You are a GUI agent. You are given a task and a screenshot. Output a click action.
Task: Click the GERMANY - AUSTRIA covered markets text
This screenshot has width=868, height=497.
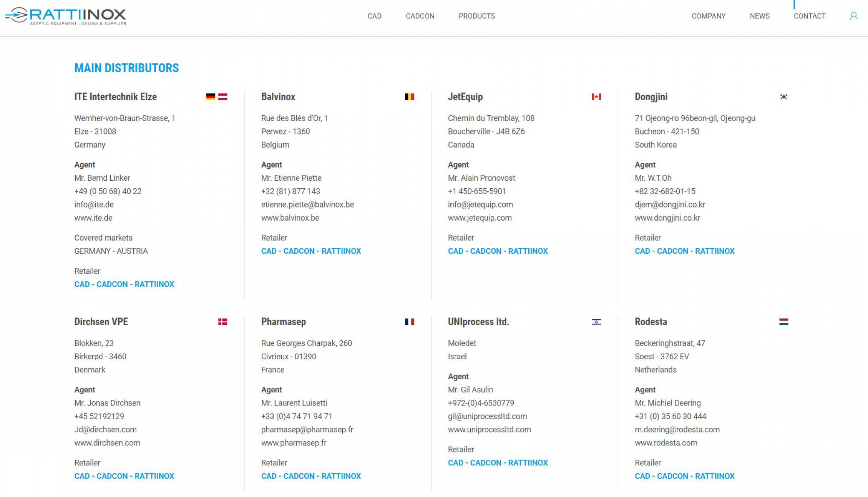point(111,251)
